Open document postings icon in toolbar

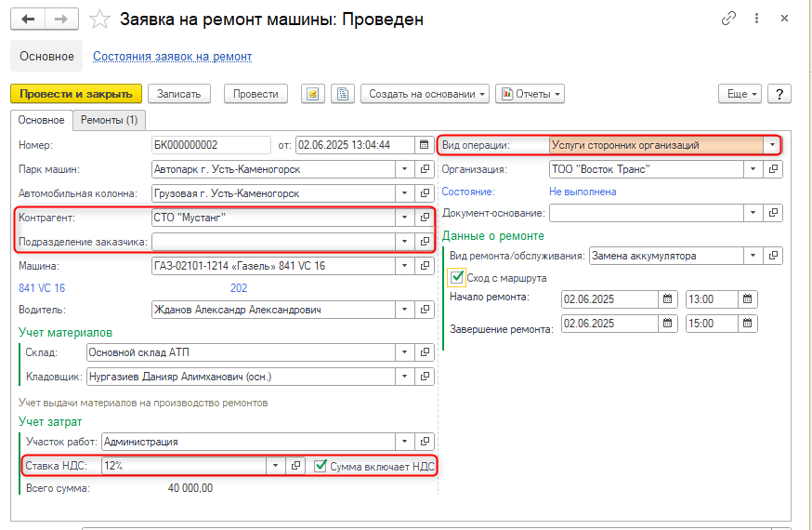313,94
